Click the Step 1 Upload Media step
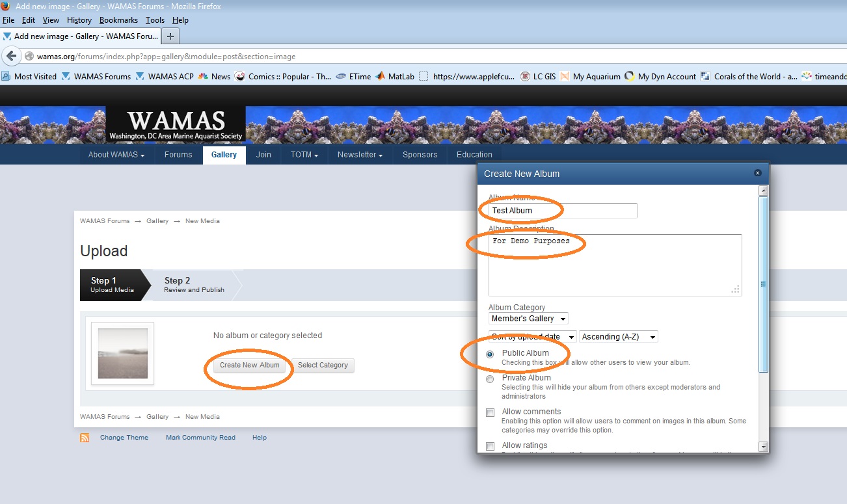This screenshot has width=847, height=504. pyautogui.click(x=113, y=285)
